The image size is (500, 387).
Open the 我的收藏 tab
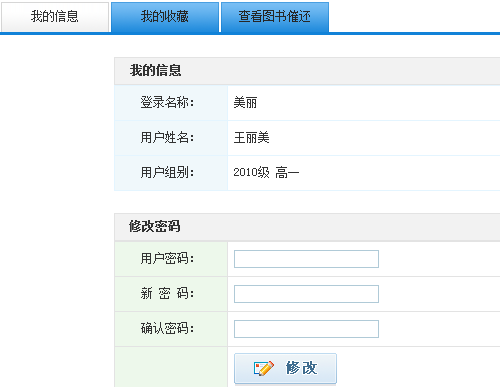point(165,17)
